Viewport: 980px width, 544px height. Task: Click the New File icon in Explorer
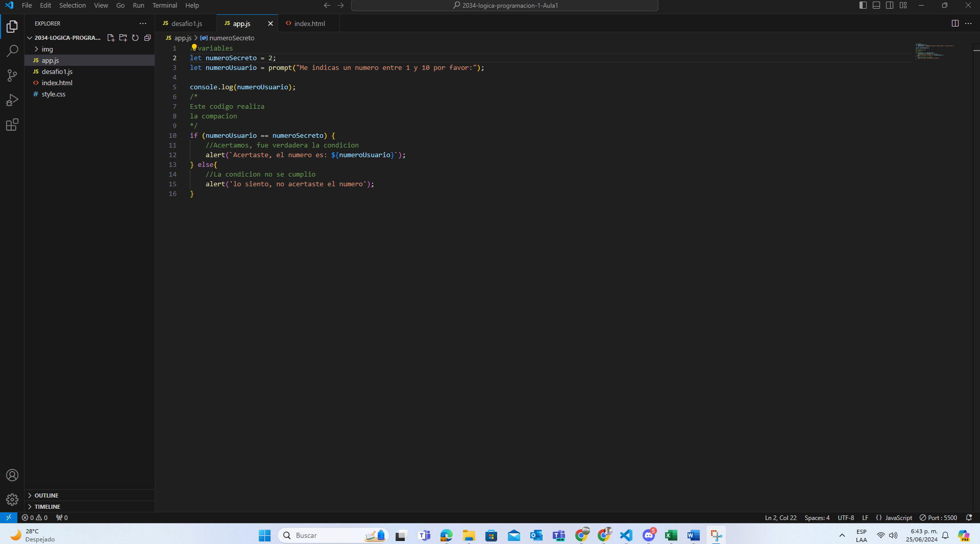(111, 38)
